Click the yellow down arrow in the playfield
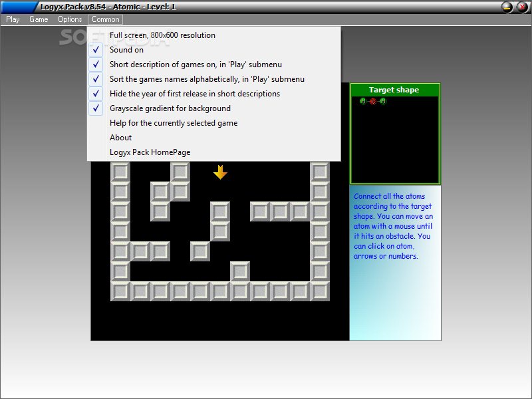532x399 pixels. coord(220,172)
